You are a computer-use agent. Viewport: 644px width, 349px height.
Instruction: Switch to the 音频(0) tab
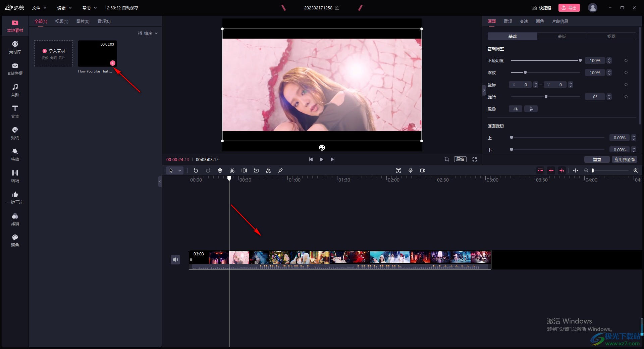click(104, 21)
